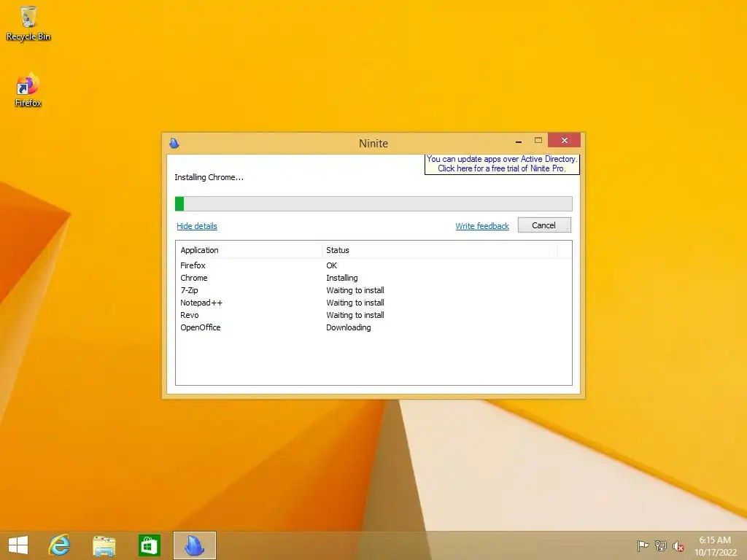Open Windows Store from taskbar
Image resolution: width=747 pixels, height=560 pixels.
click(x=149, y=545)
